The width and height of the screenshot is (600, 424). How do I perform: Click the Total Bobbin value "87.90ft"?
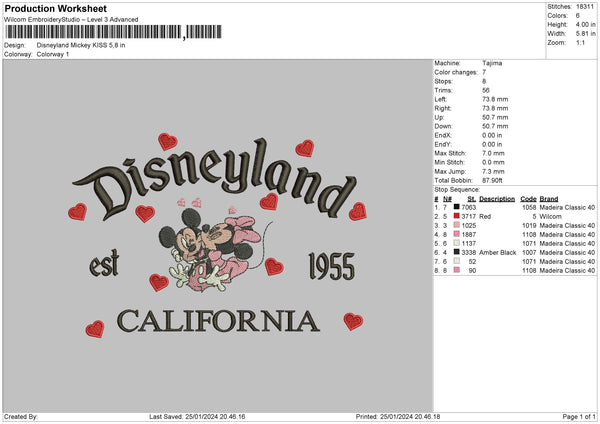point(492,180)
